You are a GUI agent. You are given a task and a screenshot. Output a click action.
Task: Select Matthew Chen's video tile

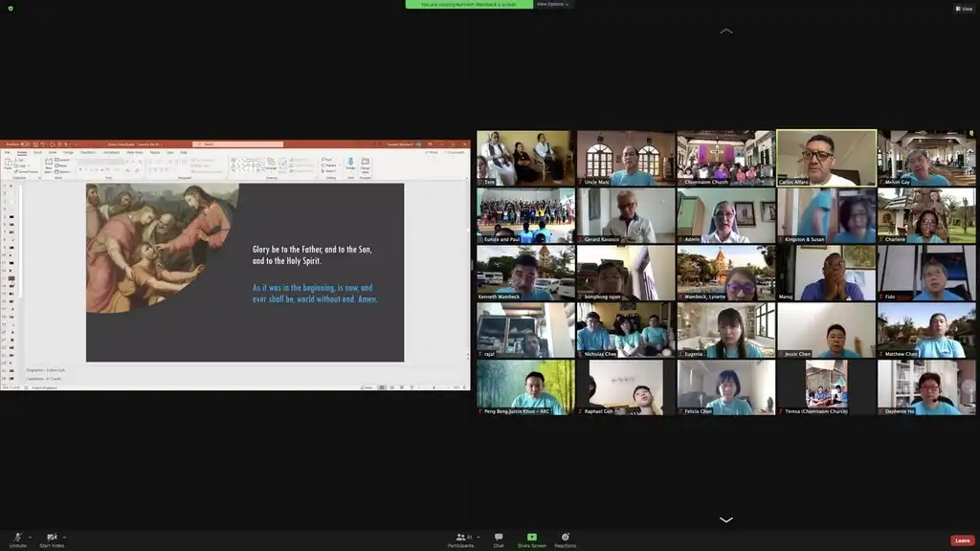click(x=926, y=330)
